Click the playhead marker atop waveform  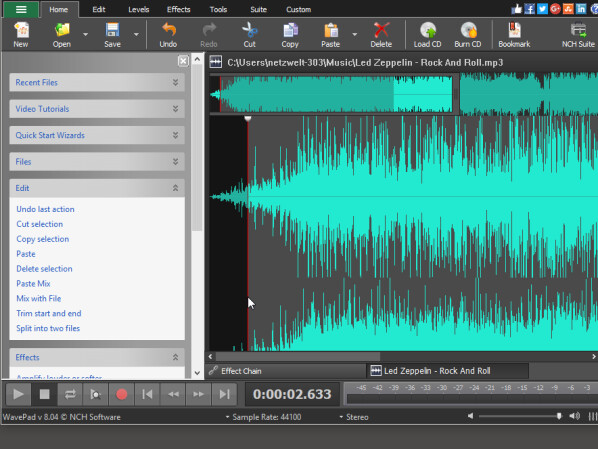coord(248,119)
